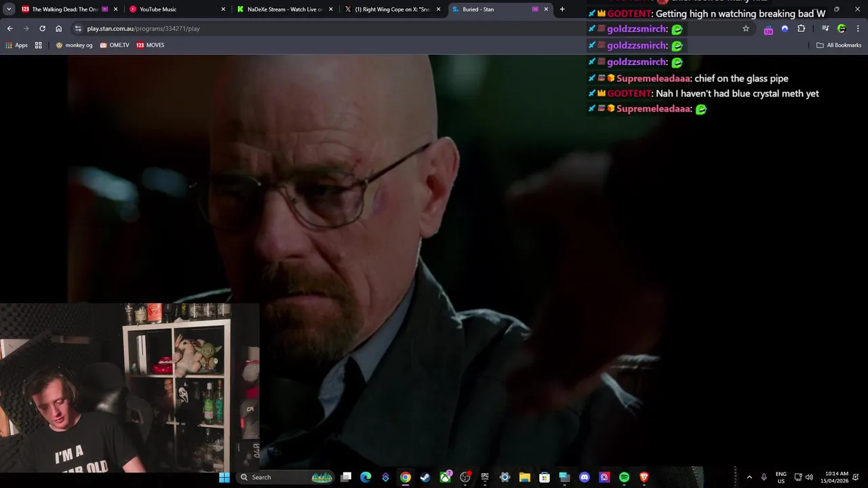Click goldzzsmirch's first chat message
The image size is (868, 488).
(x=637, y=29)
